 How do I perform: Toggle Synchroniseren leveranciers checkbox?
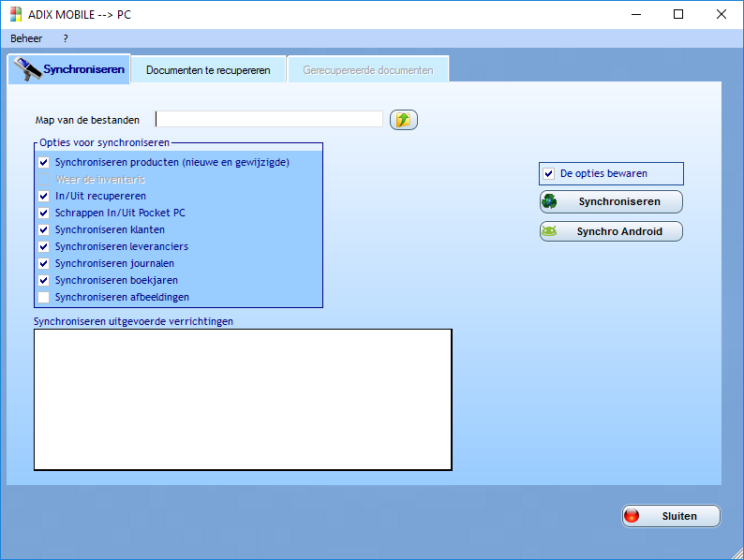tap(44, 246)
